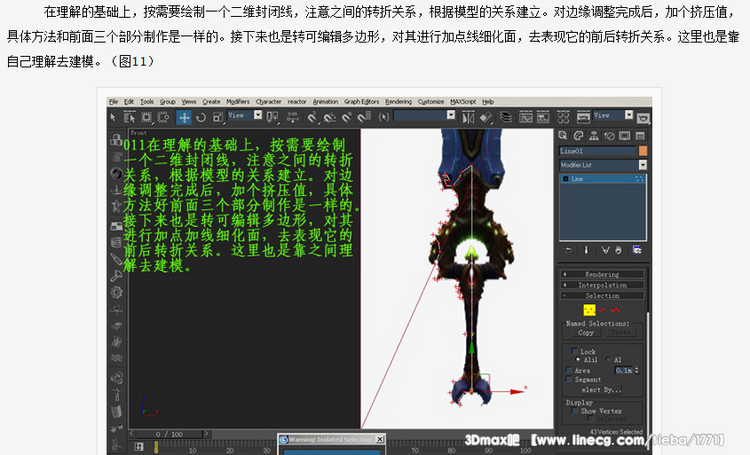Select the All radio button
This screenshot has width=750, height=455.
pos(609,359)
